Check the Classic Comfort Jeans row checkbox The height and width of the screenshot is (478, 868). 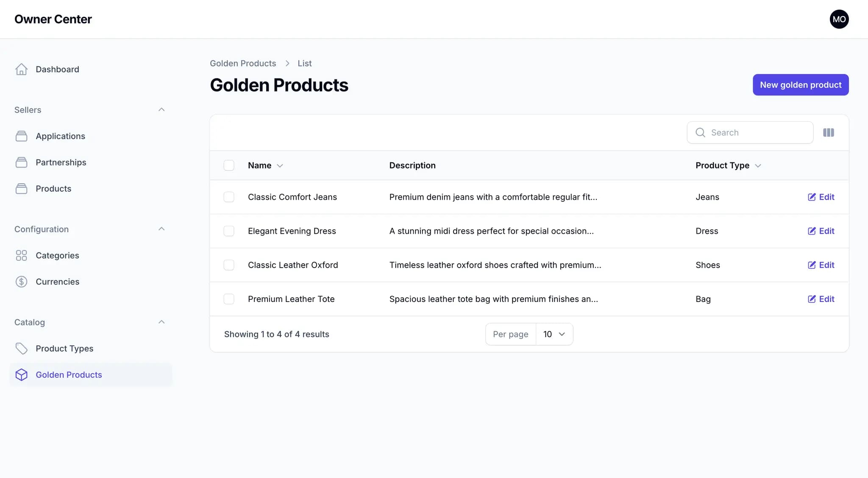click(229, 197)
